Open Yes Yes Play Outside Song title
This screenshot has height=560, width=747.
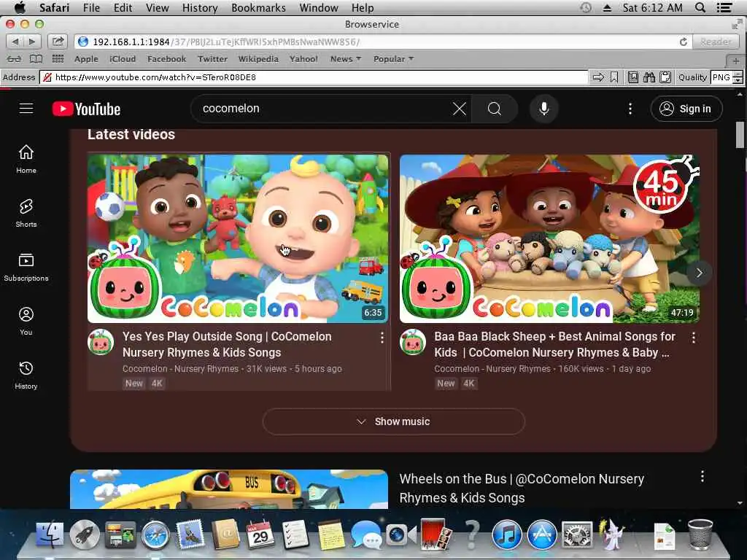(227, 344)
